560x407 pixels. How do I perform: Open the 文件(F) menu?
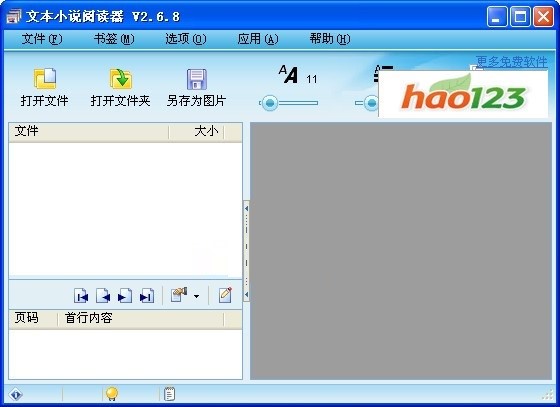tap(42, 39)
